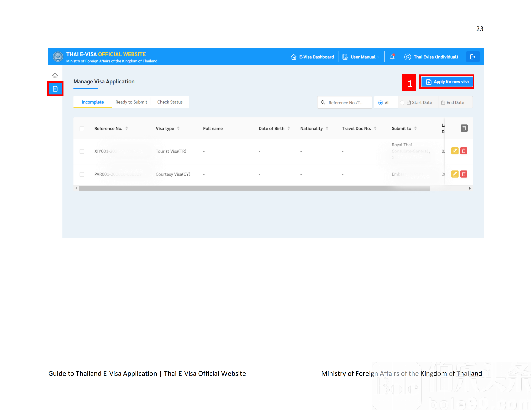Expand the User Manual dropdown
Viewport: 532px width, 411px height.
363,57
